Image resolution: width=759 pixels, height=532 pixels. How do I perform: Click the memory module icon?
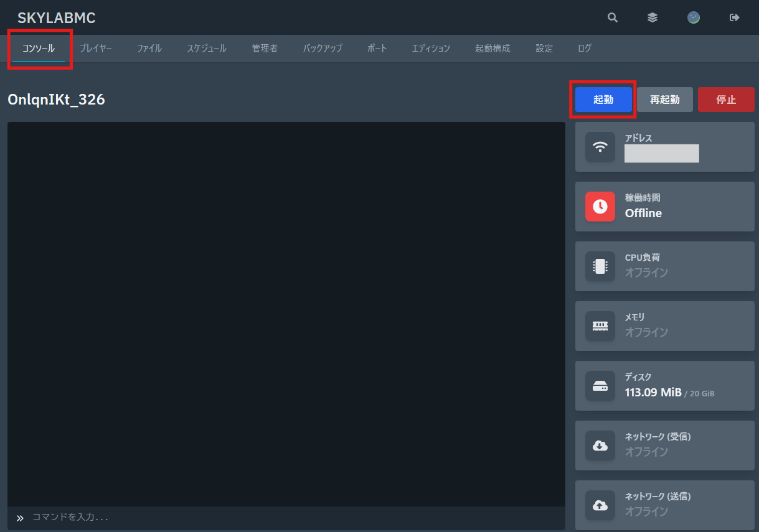pyautogui.click(x=600, y=326)
